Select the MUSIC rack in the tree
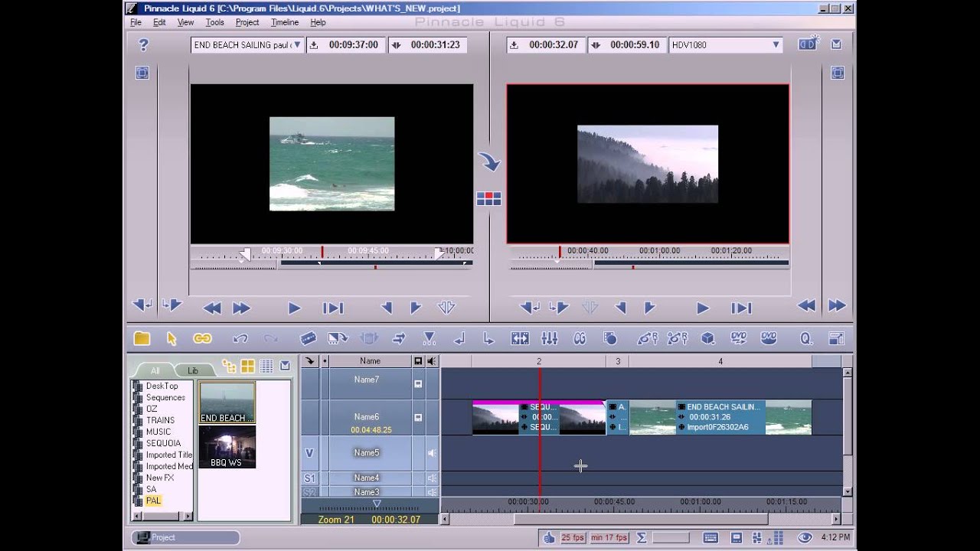The image size is (980, 551). 158,432
